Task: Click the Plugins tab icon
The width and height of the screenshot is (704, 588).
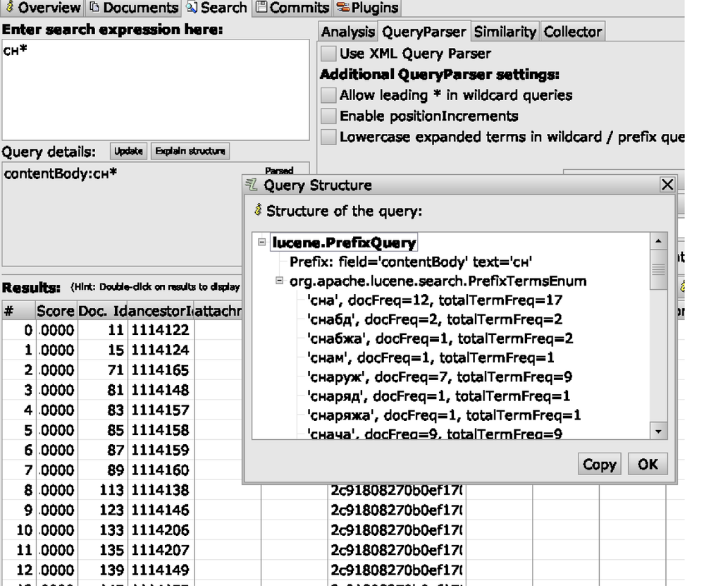Action: point(343,7)
